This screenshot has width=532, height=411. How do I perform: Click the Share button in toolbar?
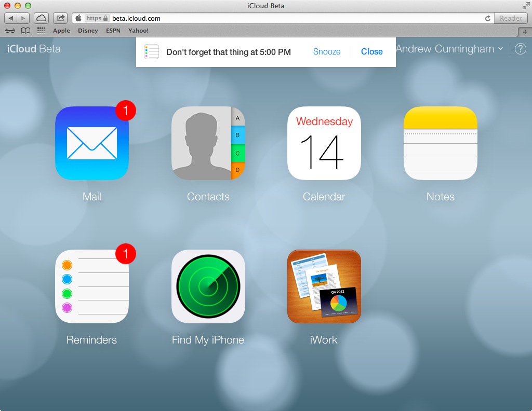pos(60,18)
